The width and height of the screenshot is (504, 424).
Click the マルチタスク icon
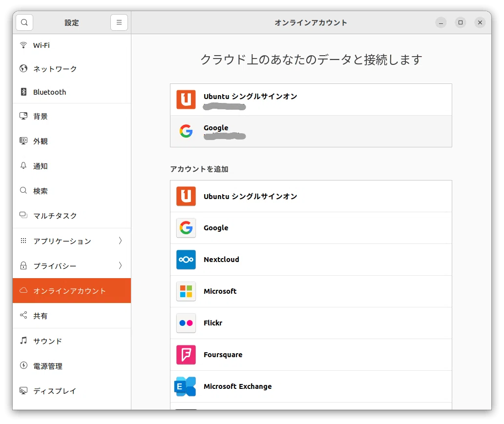[x=23, y=215]
